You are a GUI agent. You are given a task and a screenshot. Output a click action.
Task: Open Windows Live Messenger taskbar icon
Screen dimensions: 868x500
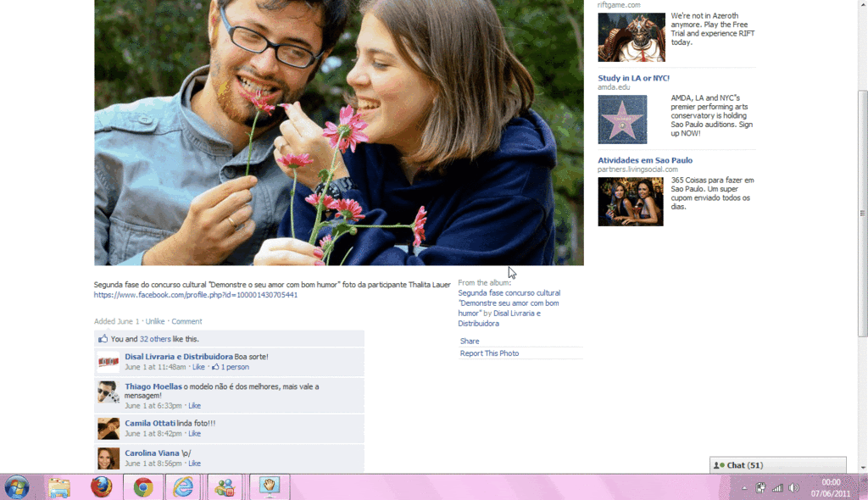pyautogui.click(x=225, y=487)
